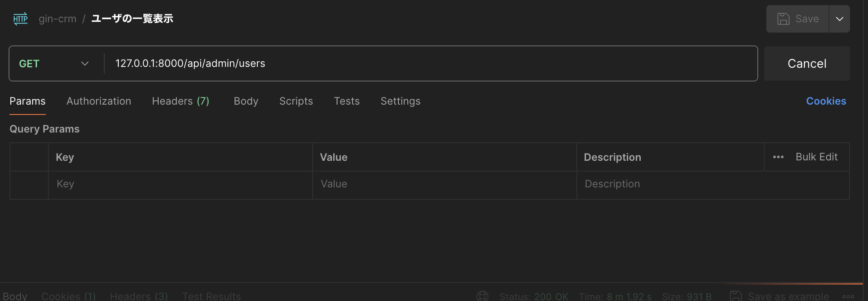
Task: Cancel the running request
Action: point(807,63)
